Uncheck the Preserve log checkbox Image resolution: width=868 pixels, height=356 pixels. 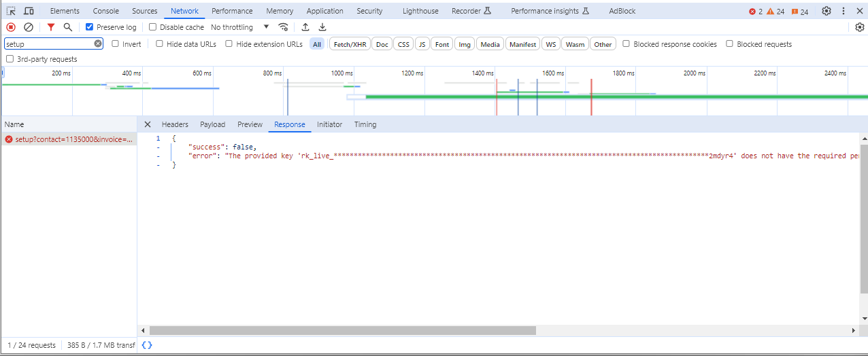point(90,27)
